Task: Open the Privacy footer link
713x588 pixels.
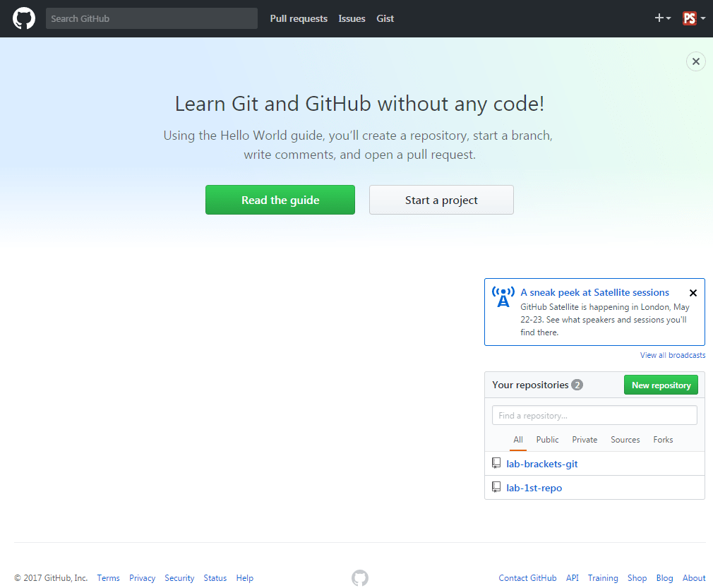Action: [143, 578]
